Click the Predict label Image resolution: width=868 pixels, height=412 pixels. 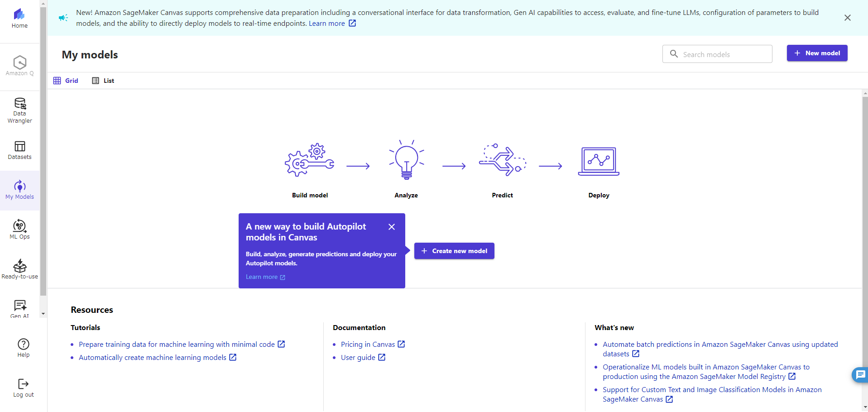click(503, 195)
